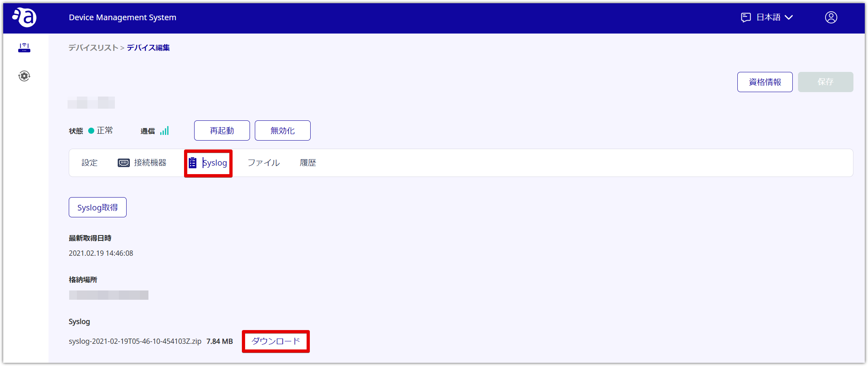Open the gear settings sidebar icon

click(24, 76)
